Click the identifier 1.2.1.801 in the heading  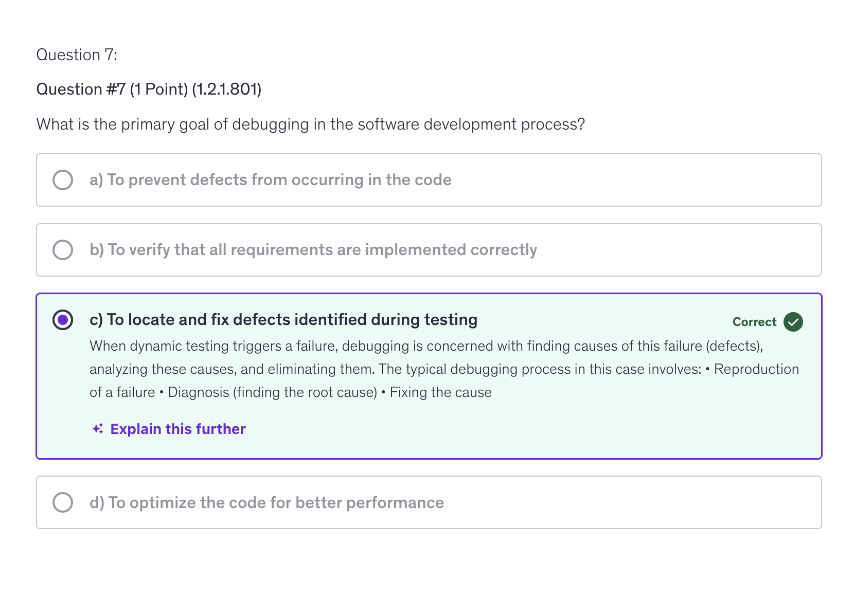pos(226,88)
